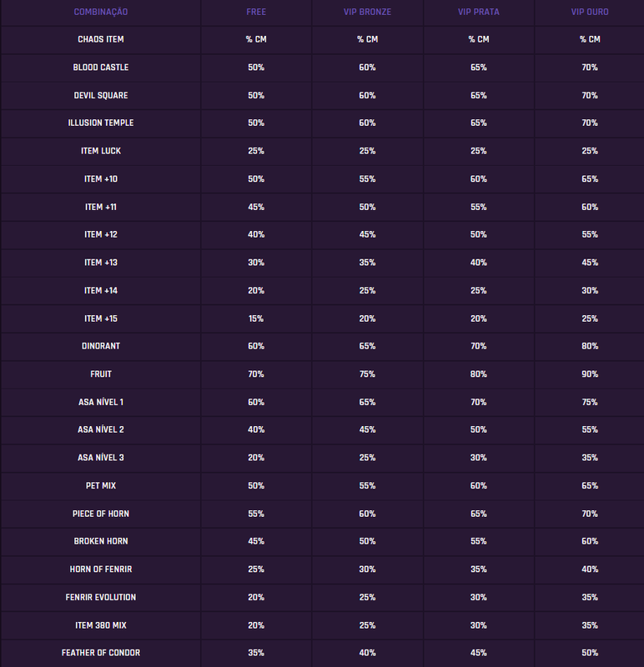Select the FREE column header
The width and height of the screenshot is (644, 667).
tap(256, 12)
